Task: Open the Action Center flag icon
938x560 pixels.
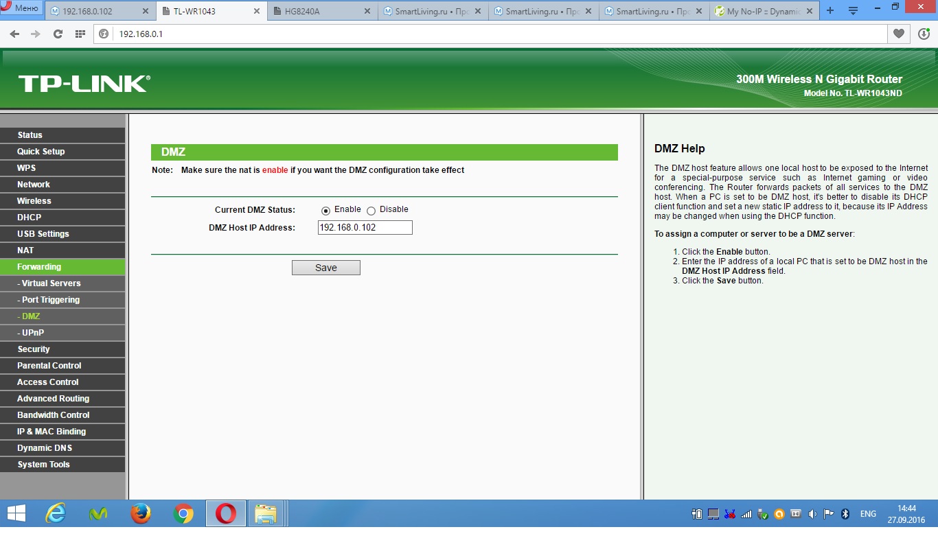Action: coord(829,513)
